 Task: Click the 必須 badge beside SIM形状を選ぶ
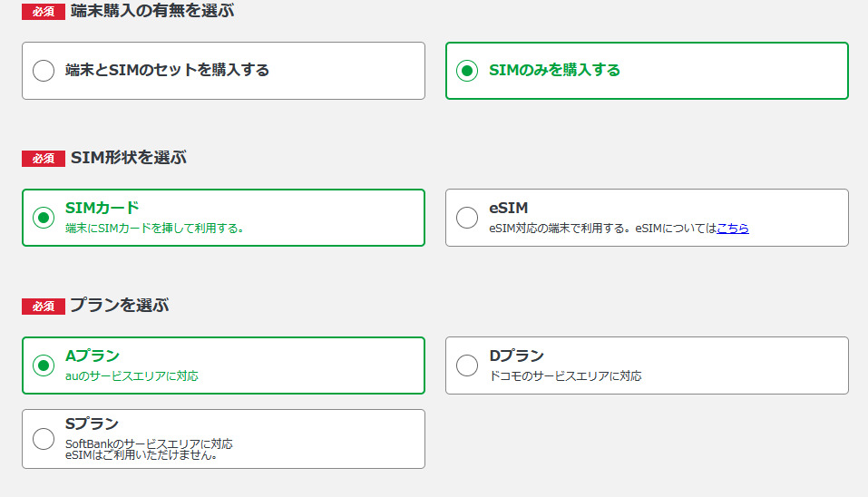tap(44, 159)
